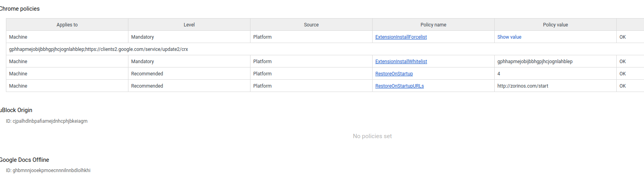Viewport: 644px width, 178px height.
Task: Select the expanded forcelist value with update2/crx URL
Action: tap(98, 49)
